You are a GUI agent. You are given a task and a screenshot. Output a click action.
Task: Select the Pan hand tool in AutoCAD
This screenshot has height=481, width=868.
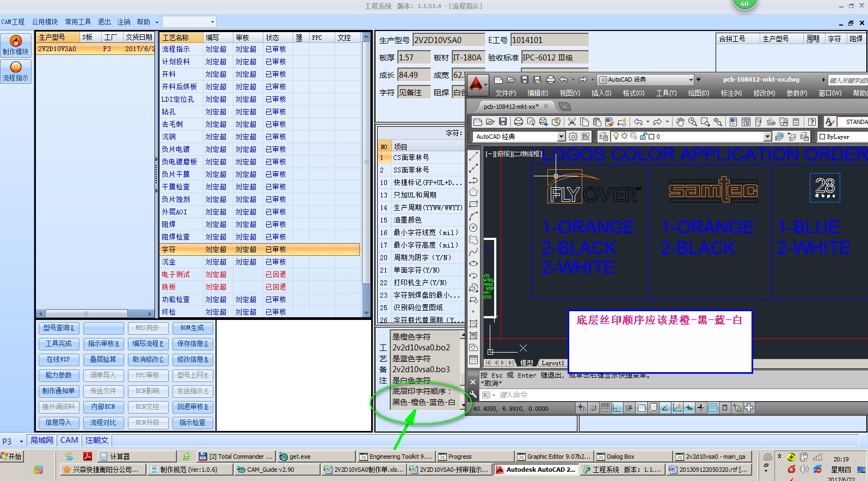click(680, 122)
